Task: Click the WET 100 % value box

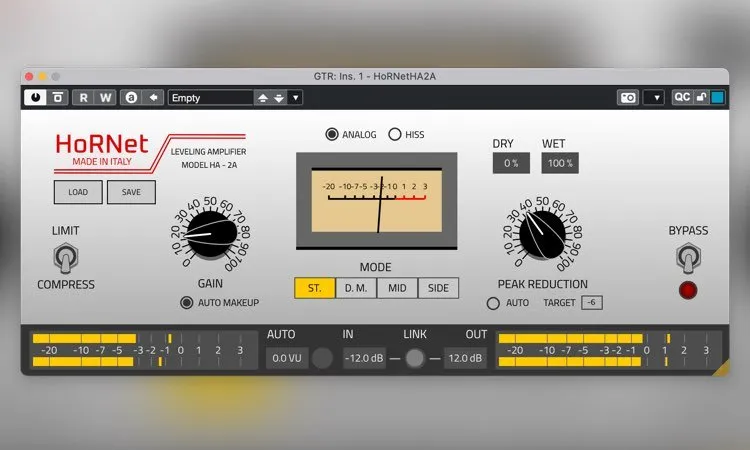Action: click(560, 163)
